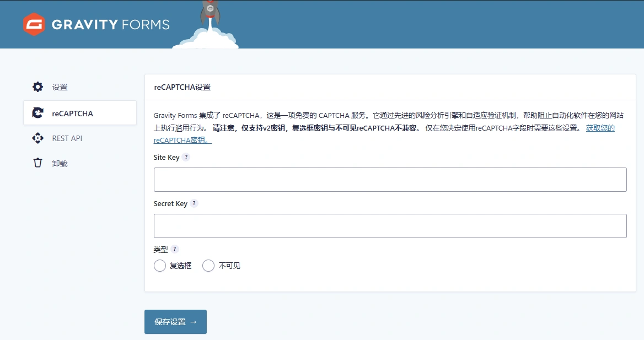Open the 设置 settings section
The width and height of the screenshot is (644, 340).
point(60,87)
